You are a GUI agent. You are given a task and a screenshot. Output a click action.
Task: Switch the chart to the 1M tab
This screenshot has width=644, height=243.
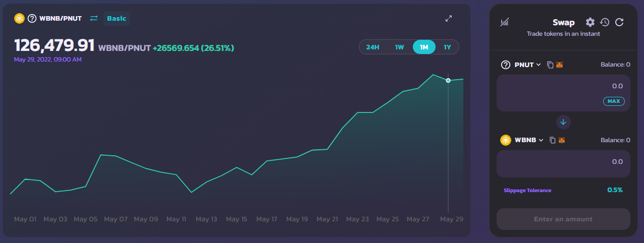point(424,47)
